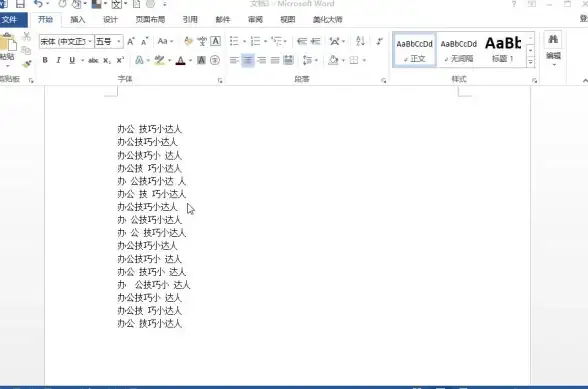Image resolution: width=588 pixels, height=389 pixels.
Task: Click the Find binoculars icon
Action: 553,39
